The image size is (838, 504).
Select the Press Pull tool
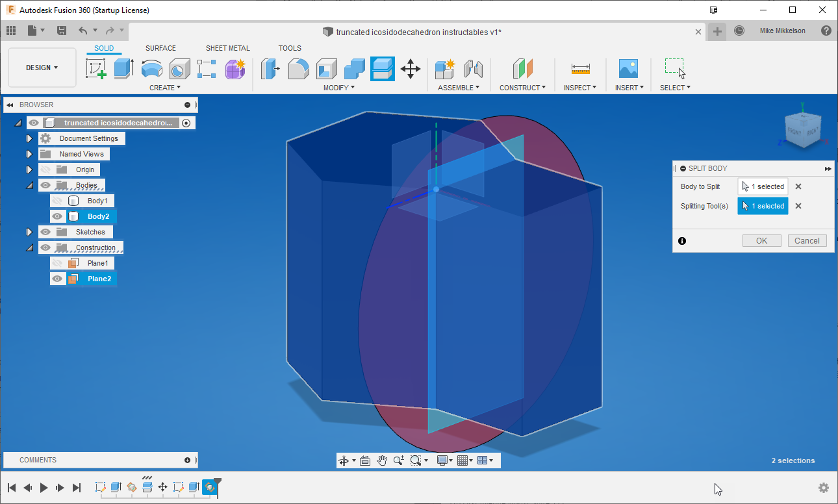tap(270, 69)
